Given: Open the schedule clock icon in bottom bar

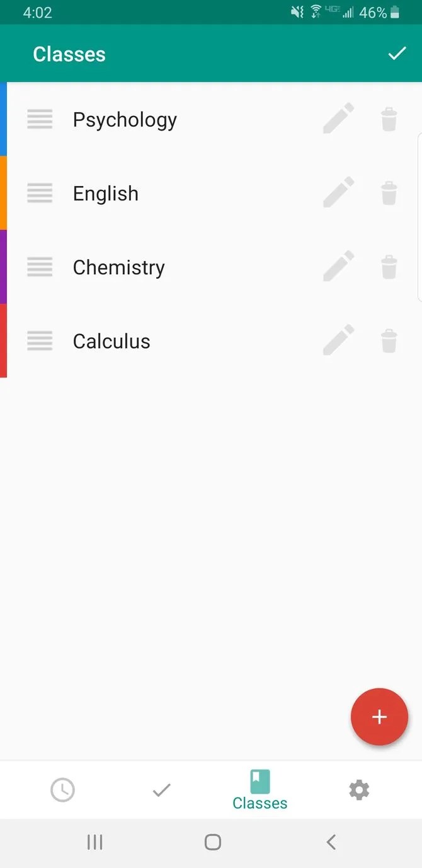Looking at the screenshot, I should (x=62, y=790).
